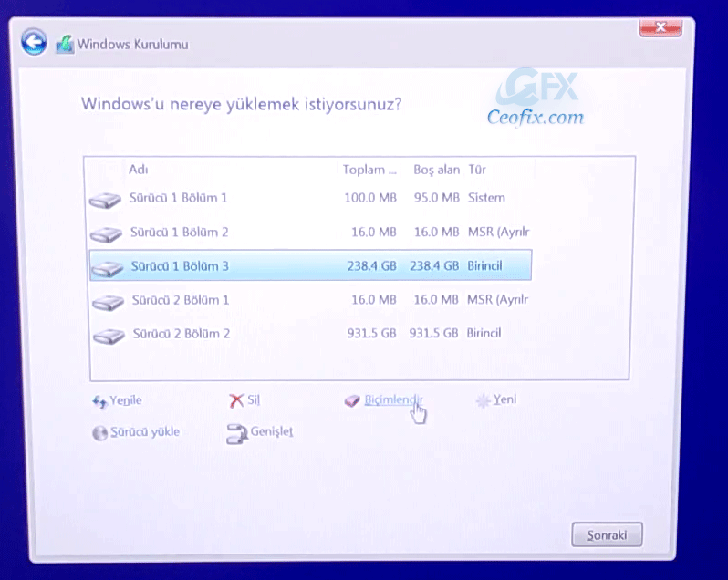Select row Sürücü 2 Bölüm 1
The height and width of the screenshot is (580, 728).
[310, 300]
